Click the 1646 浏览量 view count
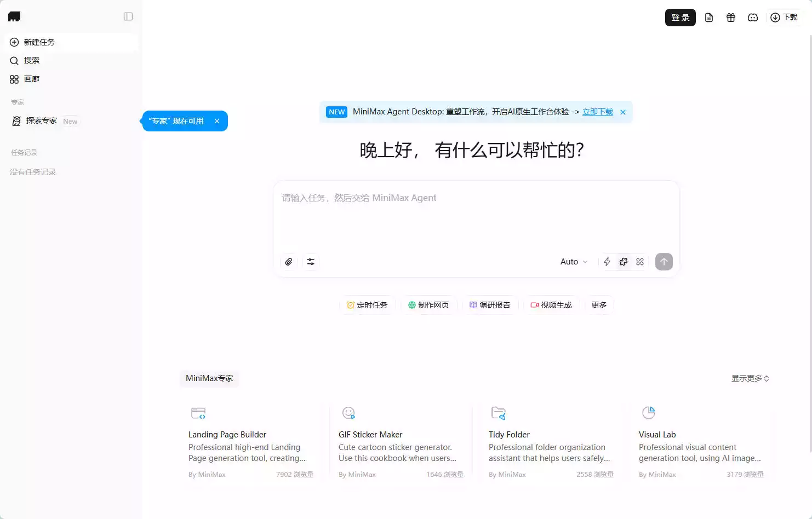 [x=445, y=475]
